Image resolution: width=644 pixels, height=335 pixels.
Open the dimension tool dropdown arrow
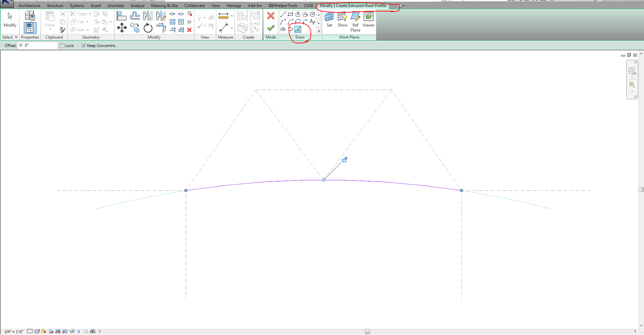coord(232,16)
